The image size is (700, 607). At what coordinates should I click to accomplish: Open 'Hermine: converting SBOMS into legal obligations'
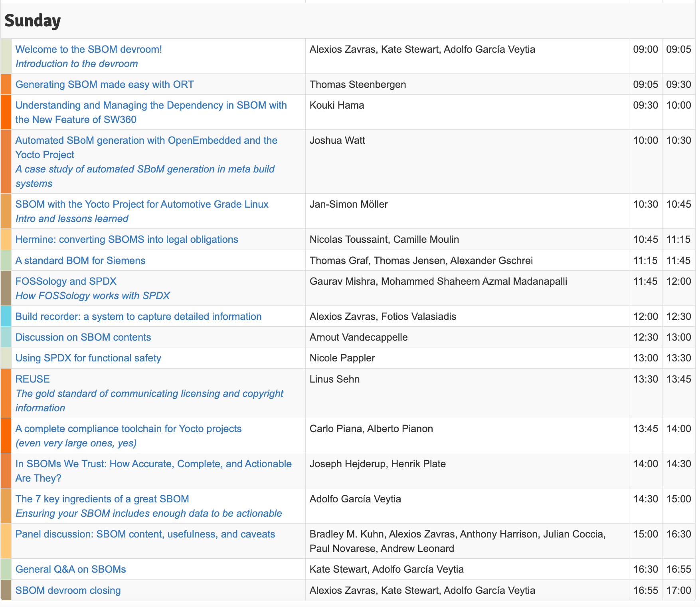[x=127, y=239]
